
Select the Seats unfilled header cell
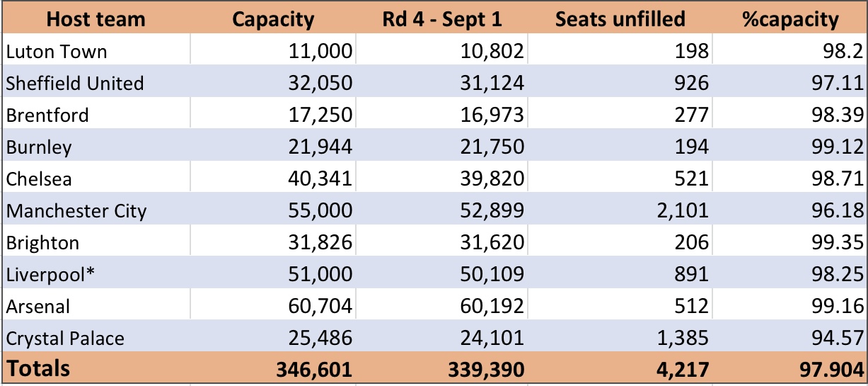tap(620, 18)
